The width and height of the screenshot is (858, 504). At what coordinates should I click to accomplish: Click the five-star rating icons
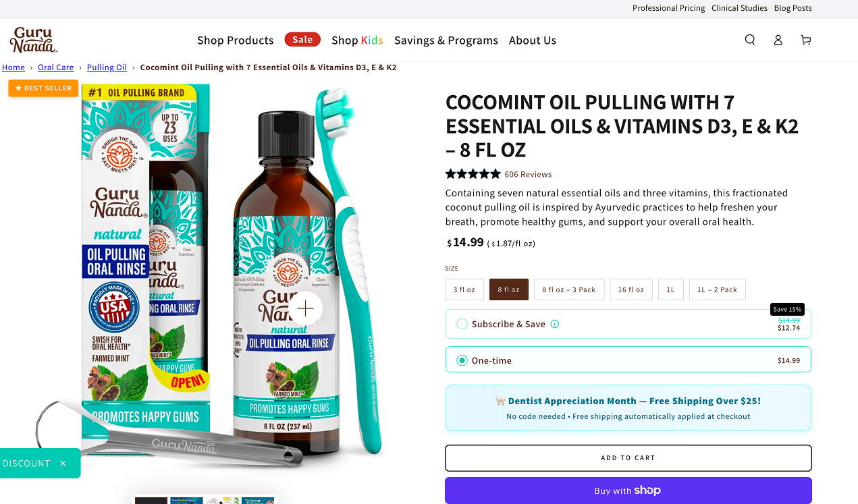[473, 174]
